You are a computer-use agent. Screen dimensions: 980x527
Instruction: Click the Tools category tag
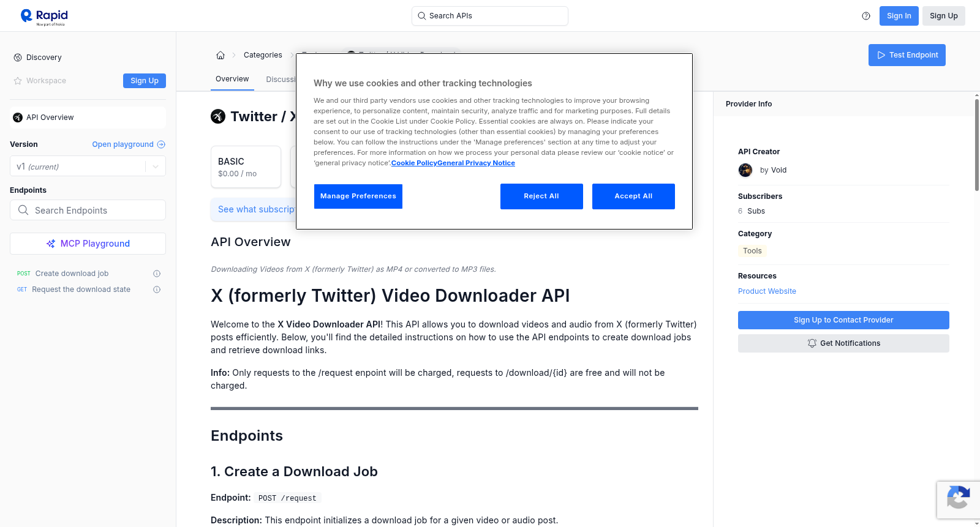pyautogui.click(x=752, y=251)
